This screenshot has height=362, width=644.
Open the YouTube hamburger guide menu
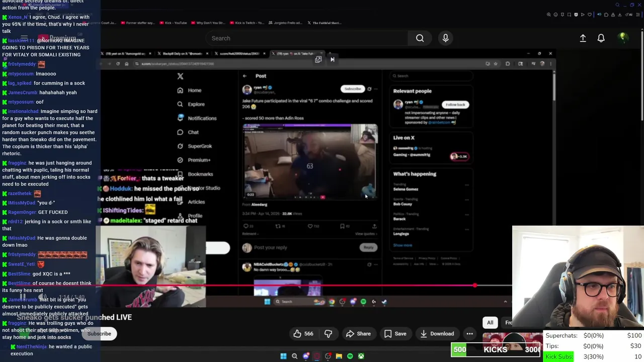tap(24, 38)
